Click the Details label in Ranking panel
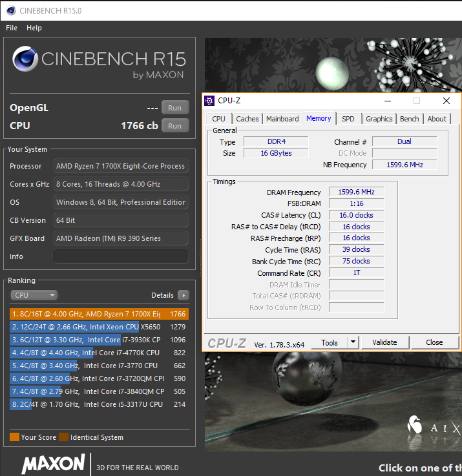 coord(162,295)
